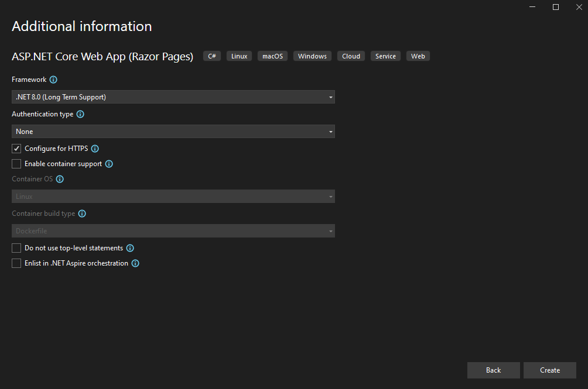This screenshot has height=389, width=588.
Task: Click the Cloud tag
Action: click(x=351, y=56)
